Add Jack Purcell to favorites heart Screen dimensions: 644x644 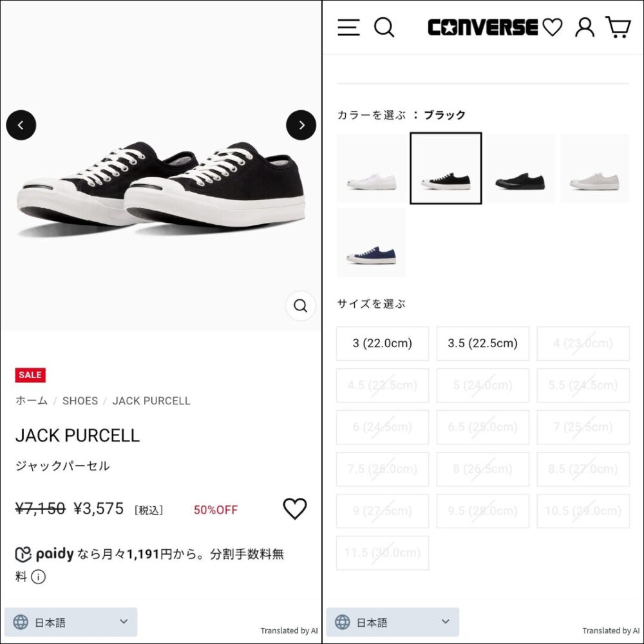[295, 509]
